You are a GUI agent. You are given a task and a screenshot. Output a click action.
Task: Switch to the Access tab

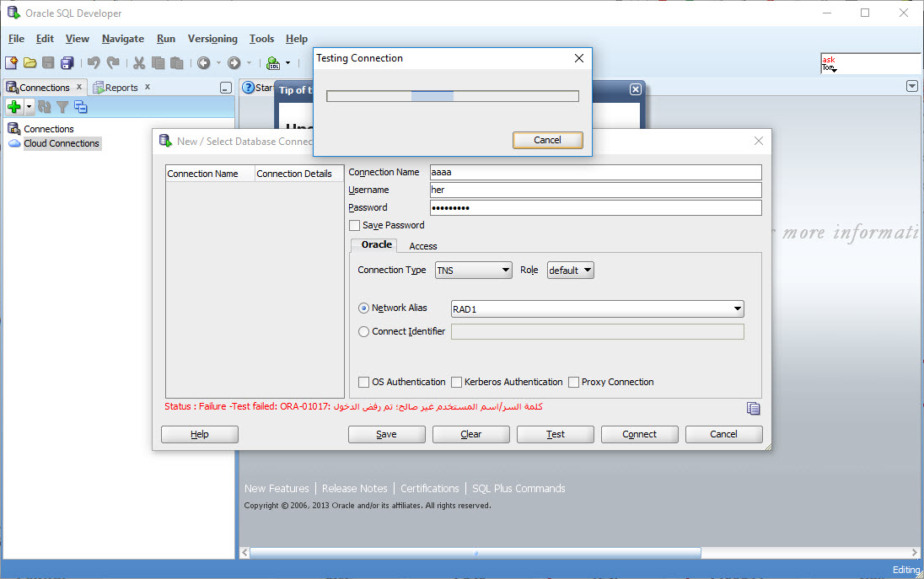(422, 246)
